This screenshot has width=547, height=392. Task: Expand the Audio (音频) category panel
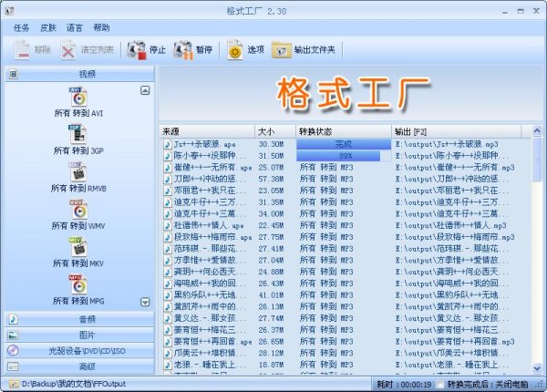pos(77,319)
